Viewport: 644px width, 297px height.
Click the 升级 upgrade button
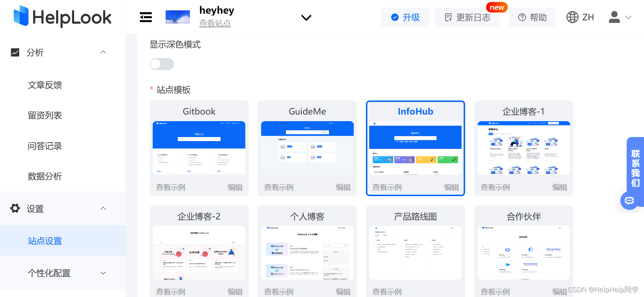point(405,17)
